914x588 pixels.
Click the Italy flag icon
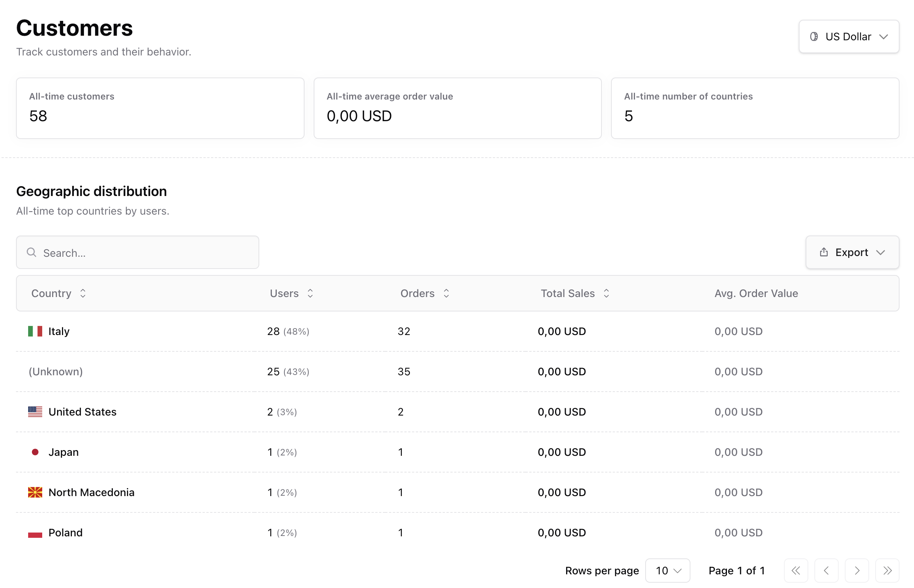pos(35,331)
